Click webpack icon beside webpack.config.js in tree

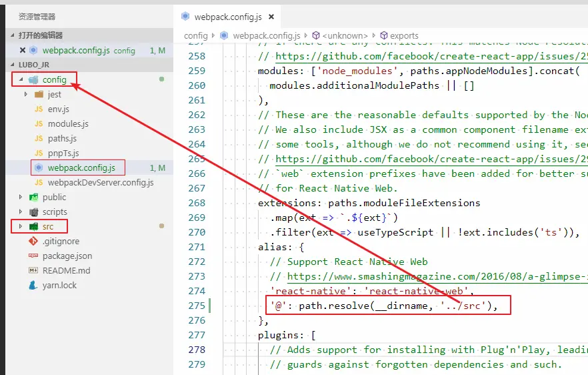click(x=39, y=167)
